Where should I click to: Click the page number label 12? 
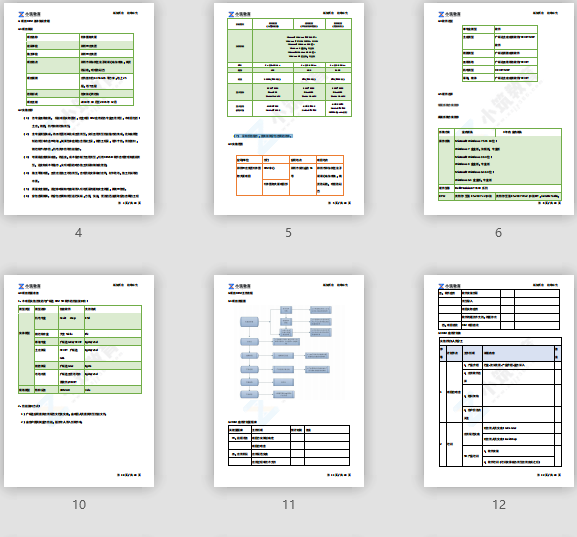(x=499, y=505)
